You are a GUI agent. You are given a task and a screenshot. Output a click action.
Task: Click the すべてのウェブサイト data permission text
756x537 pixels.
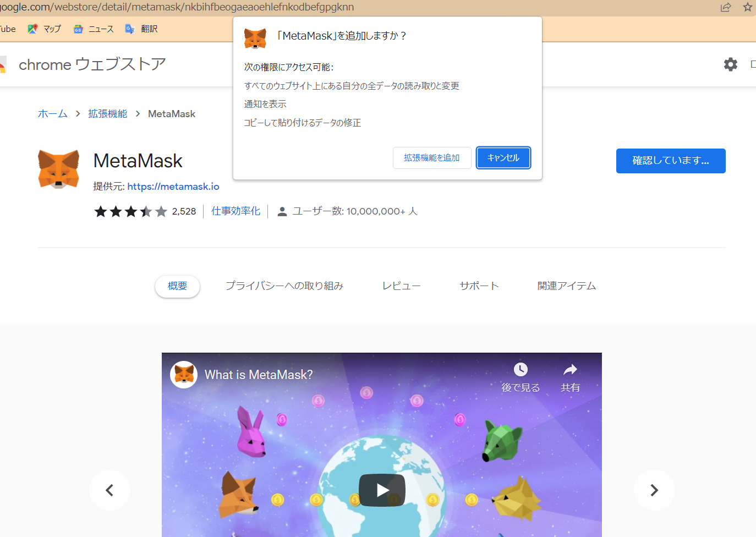pyautogui.click(x=352, y=86)
